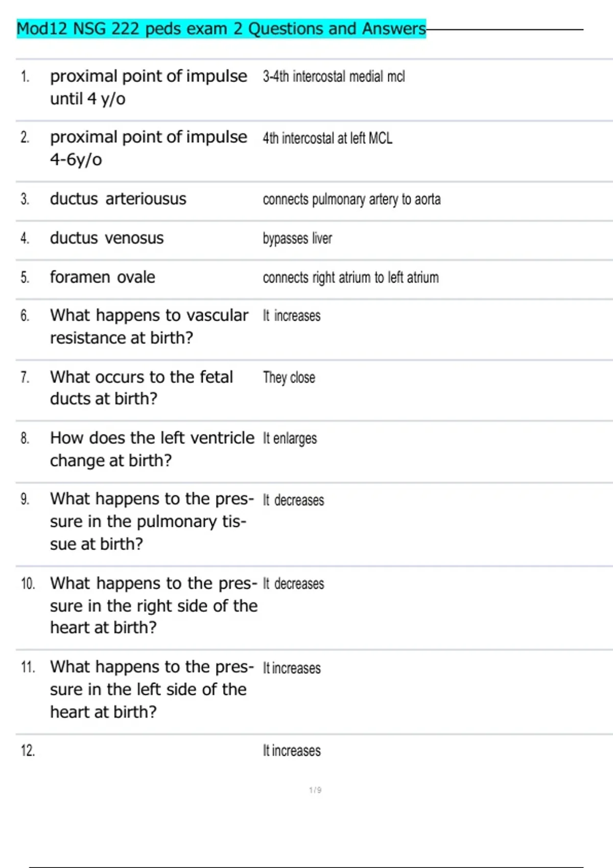The height and width of the screenshot is (868, 613).
Task: Click the item number '12.'
Action: click(x=28, y=751)
